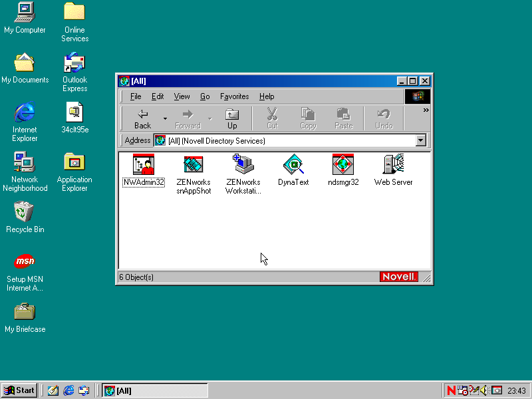This screenshot has height=399, width=532.
Task: Click the Undo toolbar icon
Action: (384, 118)
